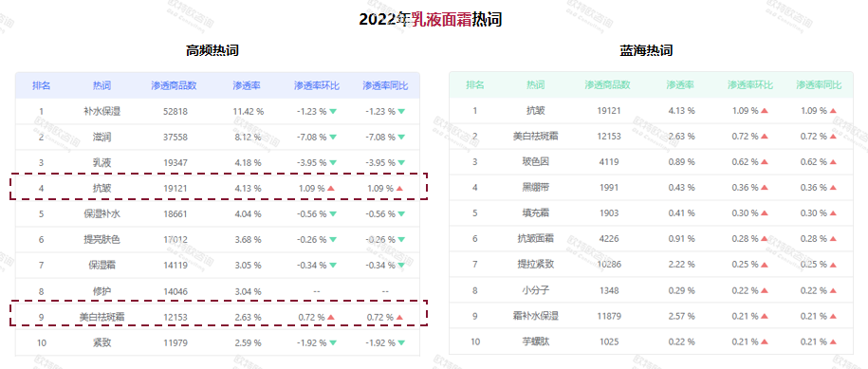The height and width of the screenshot is (369, 868).
Task: Click red up arrow in left 美白祛斑霜 同比 cell
Action: (399, 317)
